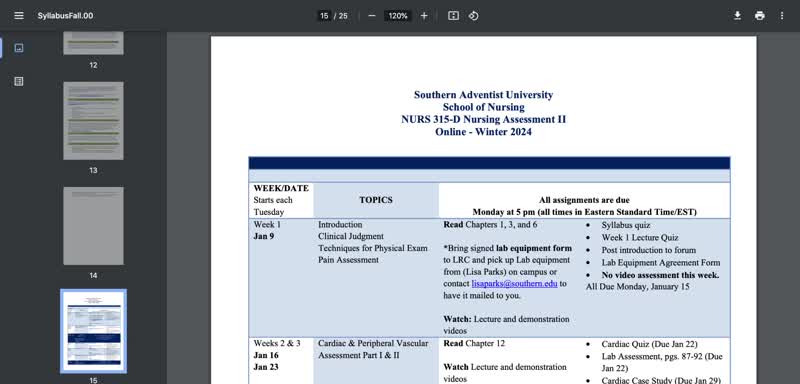Click the total page count 25

point(343,16)
